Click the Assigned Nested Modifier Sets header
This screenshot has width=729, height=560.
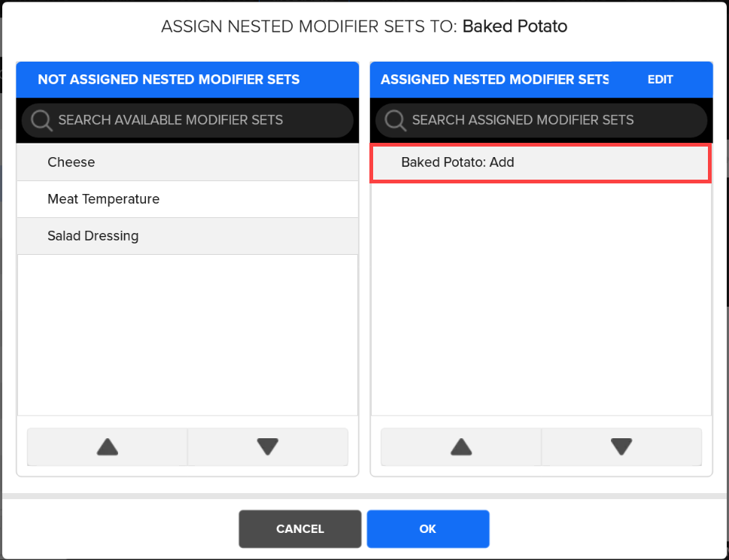[494, 80]
